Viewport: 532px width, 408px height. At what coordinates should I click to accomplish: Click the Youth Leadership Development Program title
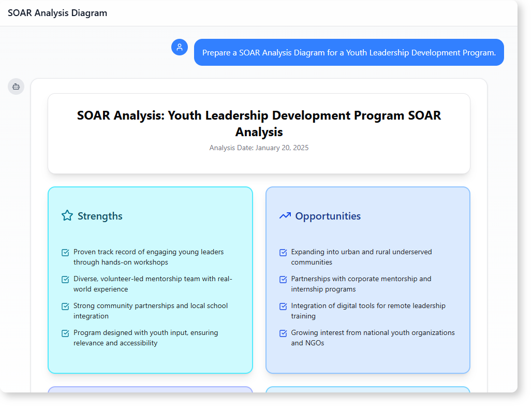coord(259,123)
